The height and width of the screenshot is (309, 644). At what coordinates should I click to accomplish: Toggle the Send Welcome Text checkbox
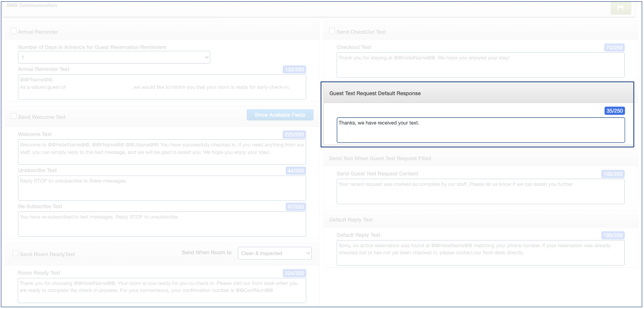click(13, 116)
